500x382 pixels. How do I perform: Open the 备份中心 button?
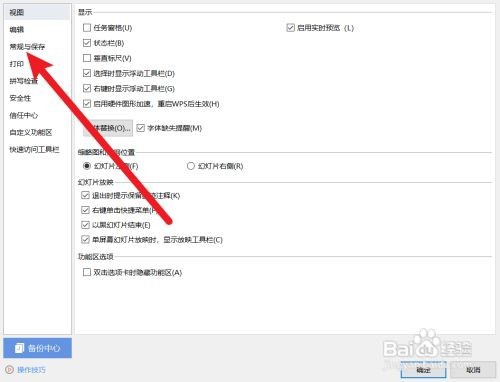(x=38, y=348)
